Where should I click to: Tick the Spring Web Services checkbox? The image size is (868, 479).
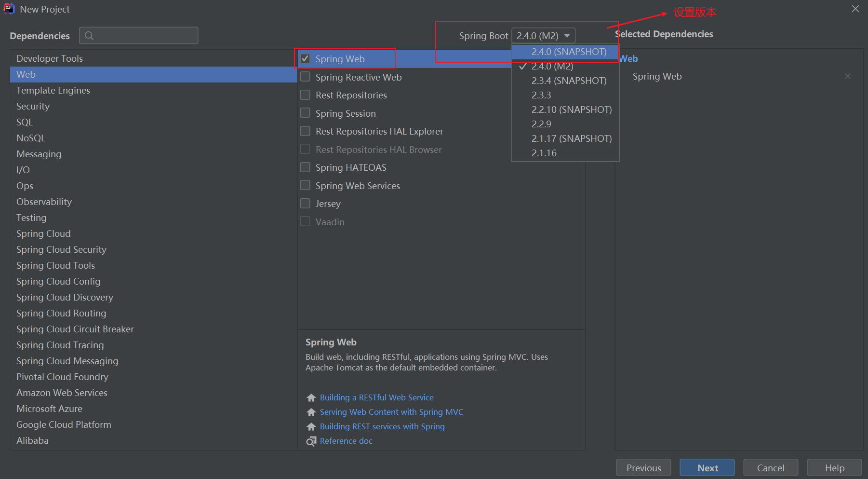305,185
